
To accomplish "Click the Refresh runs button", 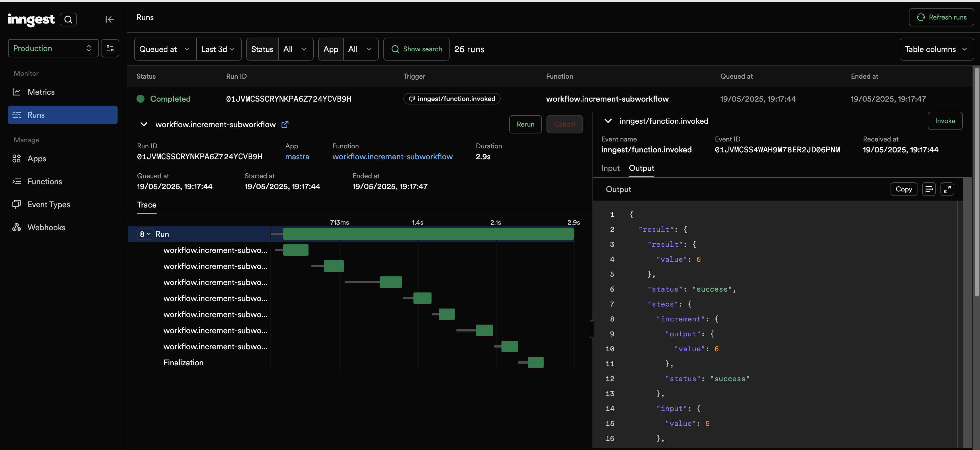I will pyautogui.click(x=941, y=17).
